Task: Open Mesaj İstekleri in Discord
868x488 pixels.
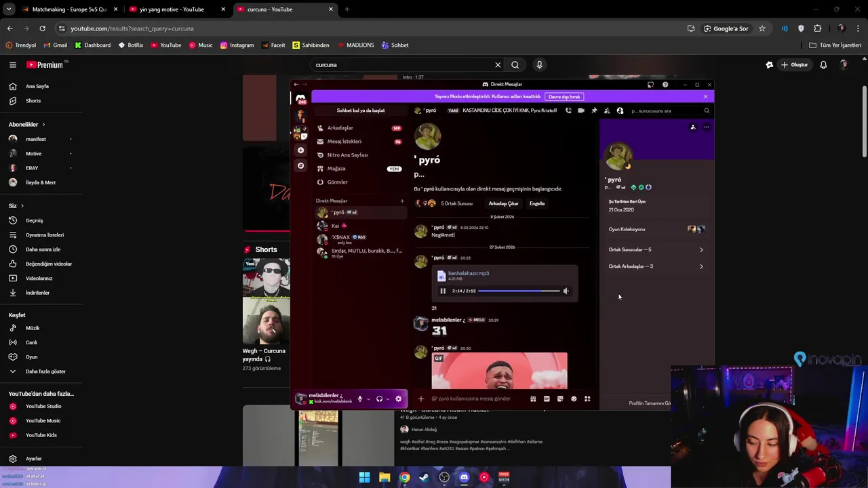Action: [360, 141]
